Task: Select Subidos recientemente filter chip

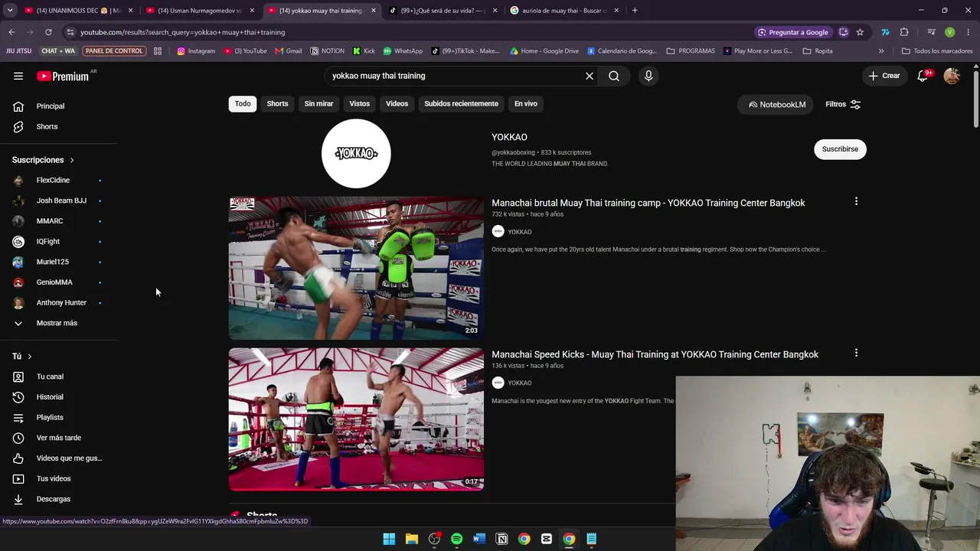Action: point(461,104)
